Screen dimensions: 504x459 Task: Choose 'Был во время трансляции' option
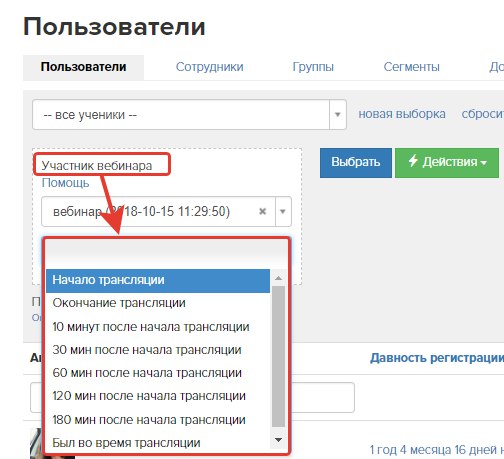158,443
